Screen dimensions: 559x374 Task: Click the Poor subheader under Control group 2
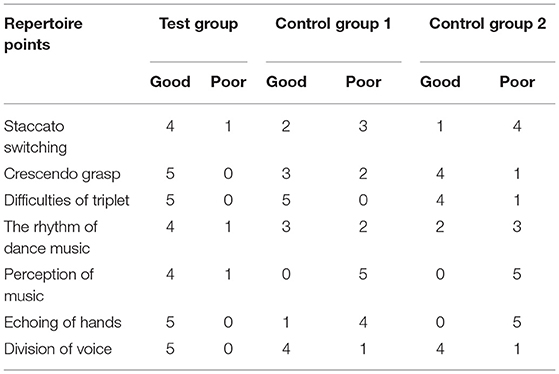(x=517, y=82)
